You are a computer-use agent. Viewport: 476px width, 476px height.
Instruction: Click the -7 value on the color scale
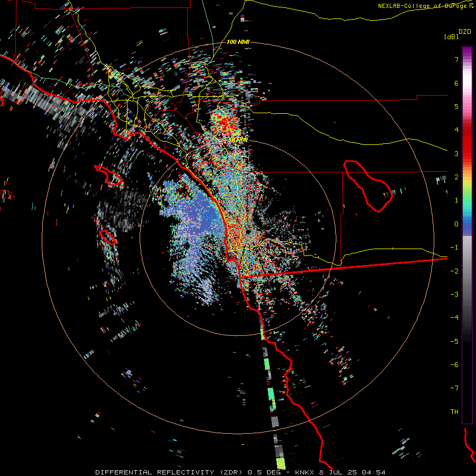454,388
